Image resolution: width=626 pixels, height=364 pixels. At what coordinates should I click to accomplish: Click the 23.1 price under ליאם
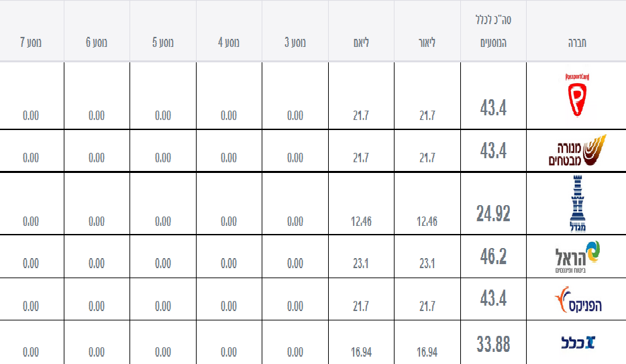click(361, 263)
